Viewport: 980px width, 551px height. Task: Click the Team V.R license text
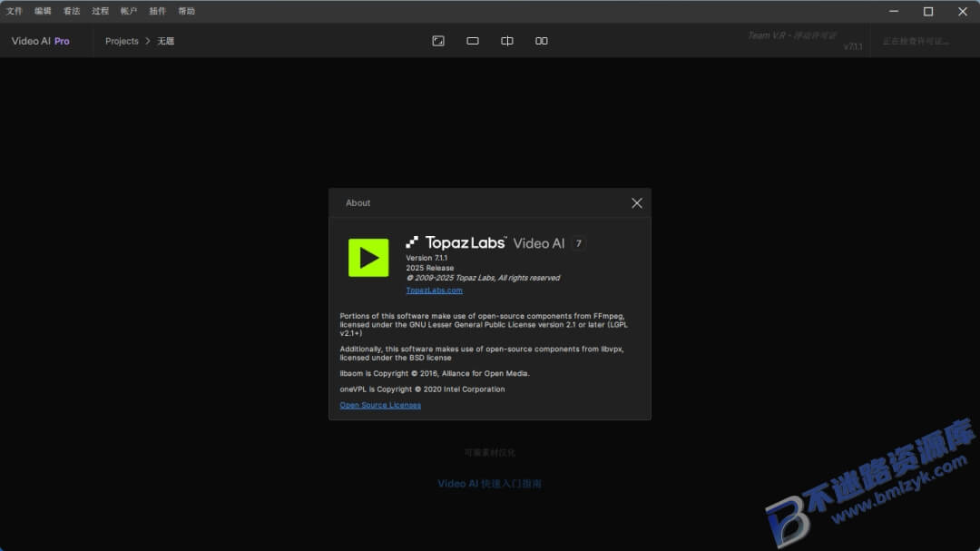(x=792, y=35)
